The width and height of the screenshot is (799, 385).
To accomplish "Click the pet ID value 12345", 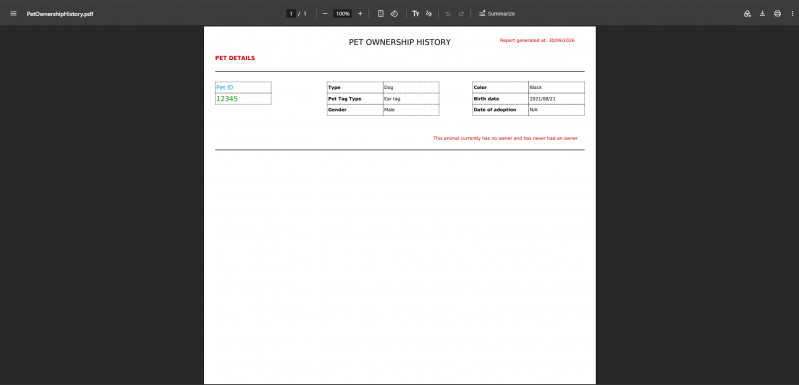I will 243,99.
